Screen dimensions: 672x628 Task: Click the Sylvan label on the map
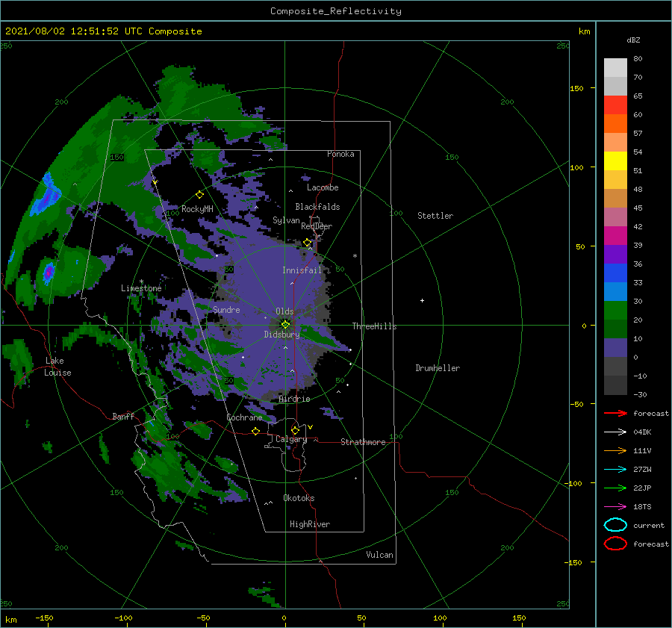[286, 220]
